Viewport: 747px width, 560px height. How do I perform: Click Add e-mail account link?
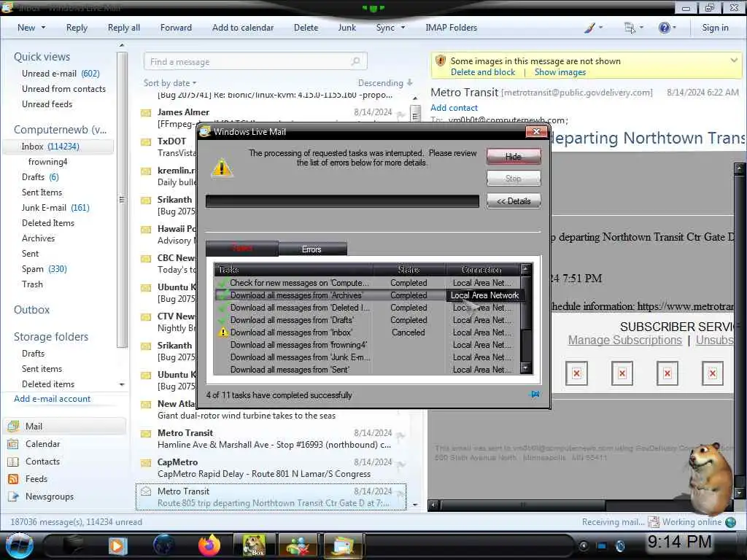[52, 399]
